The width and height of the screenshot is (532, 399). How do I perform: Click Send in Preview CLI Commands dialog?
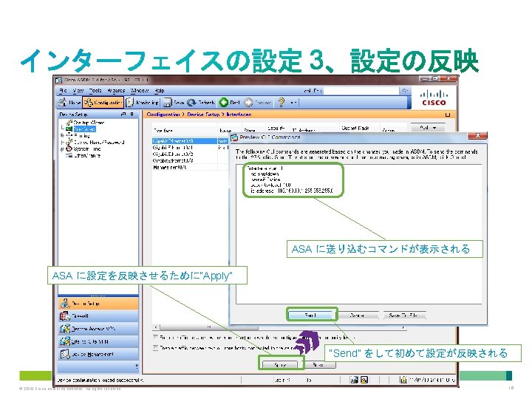(312, 316)
